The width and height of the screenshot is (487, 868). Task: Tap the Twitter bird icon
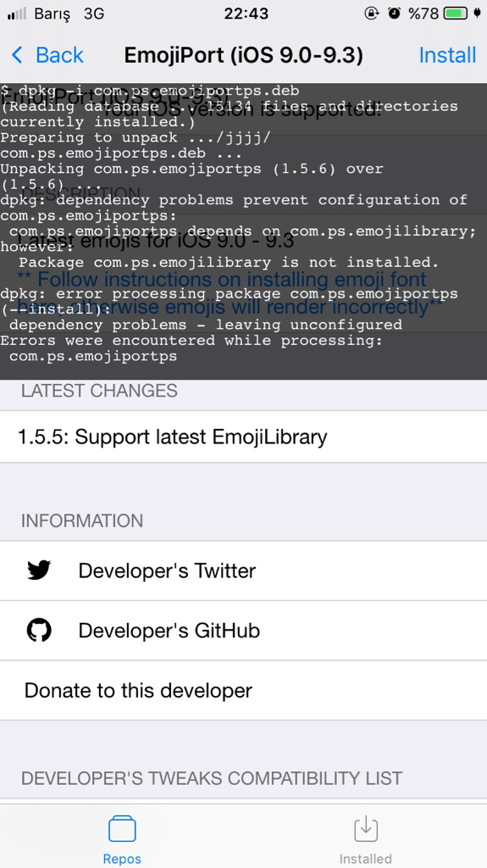39,570
